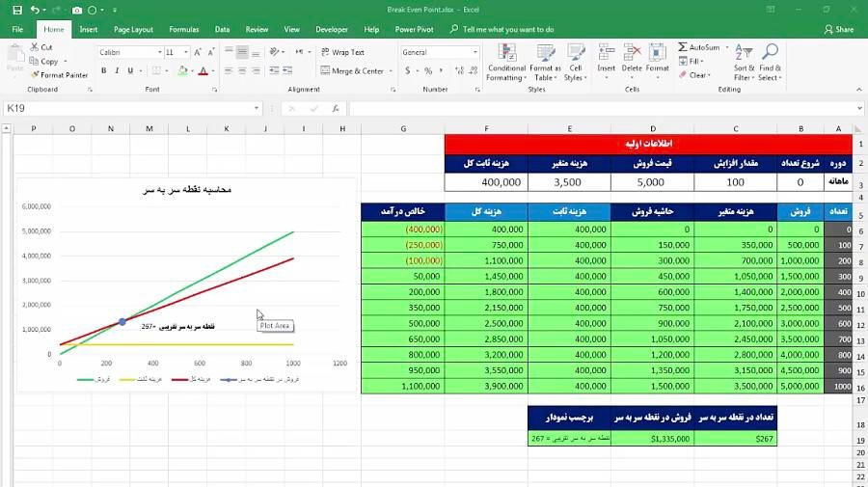The width and height of the screenshot is (868, 487).
Task: Open the Clear dropdown in Editing
Action: [694, 74]
